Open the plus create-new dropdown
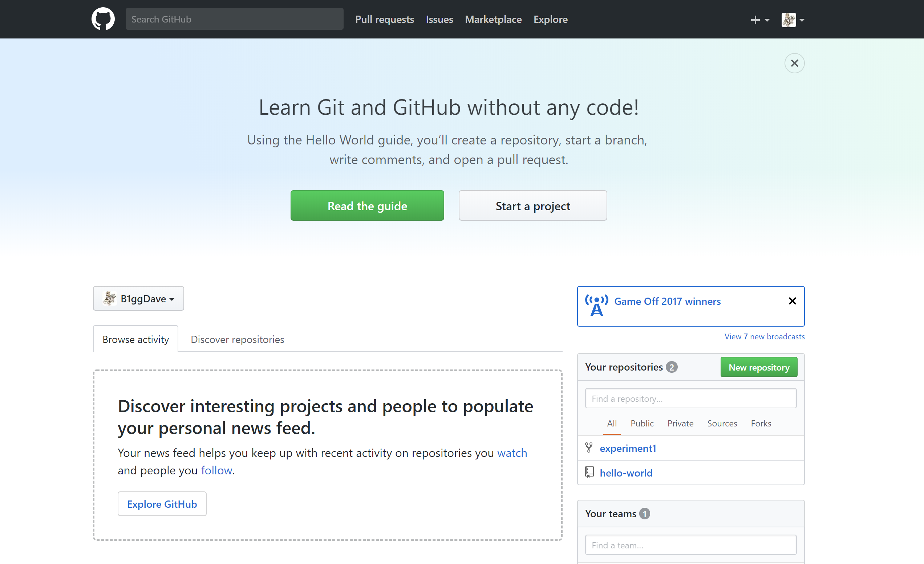The image size is (924, 564). pos(760,20)
